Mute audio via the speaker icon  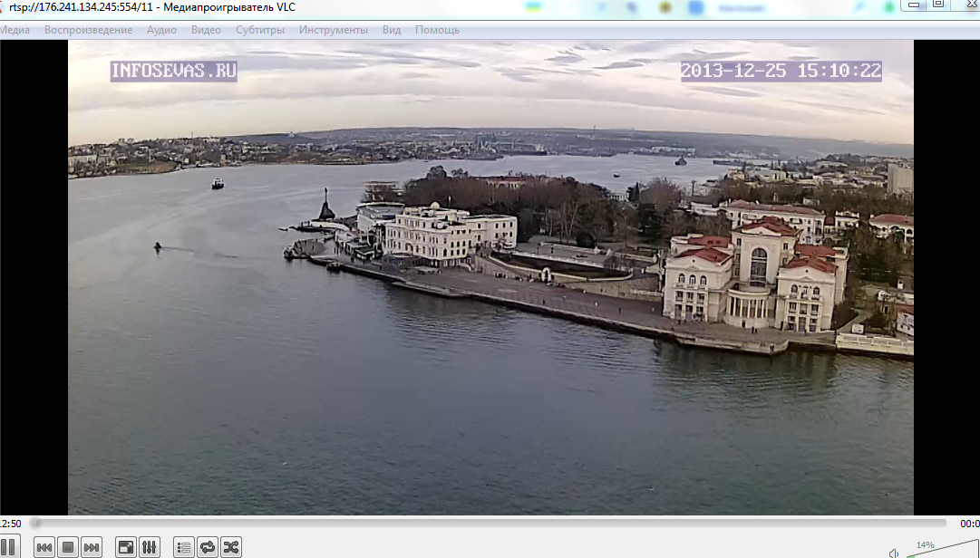(x=894, y=552)
